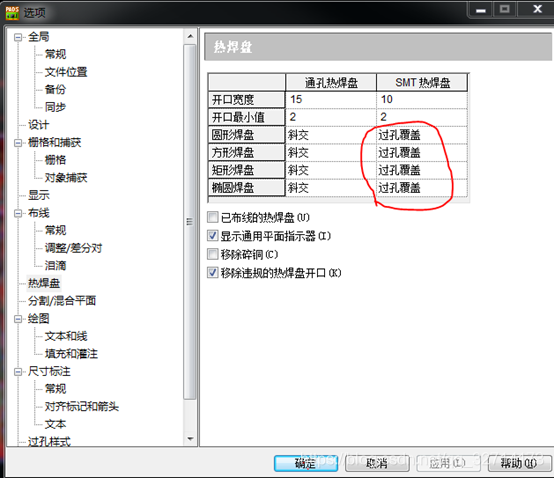Open the 填充和灌注 options page
This screenshot has width=554, height=478.
point(71,354)
